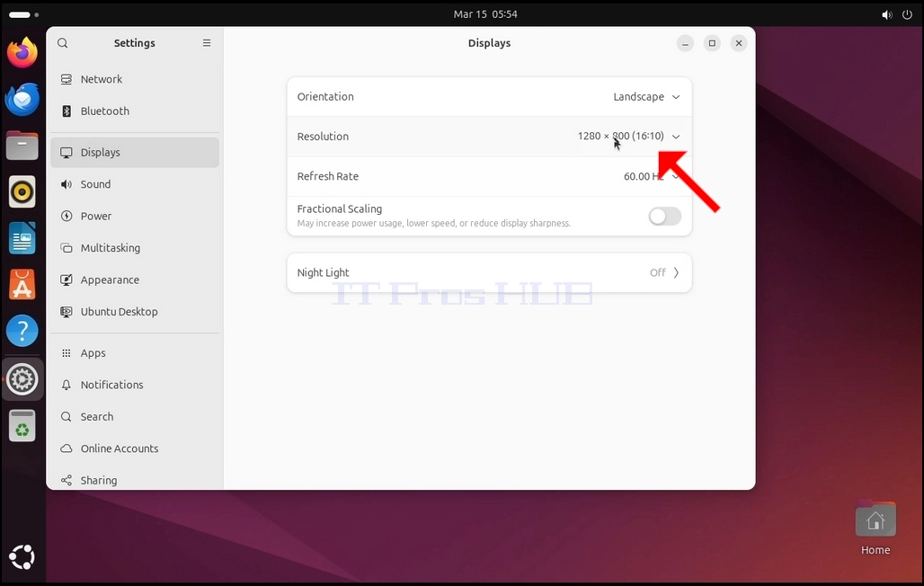The image size is (924, 586).
Task: Click the power icon in top bar
Action: (908, 14)
